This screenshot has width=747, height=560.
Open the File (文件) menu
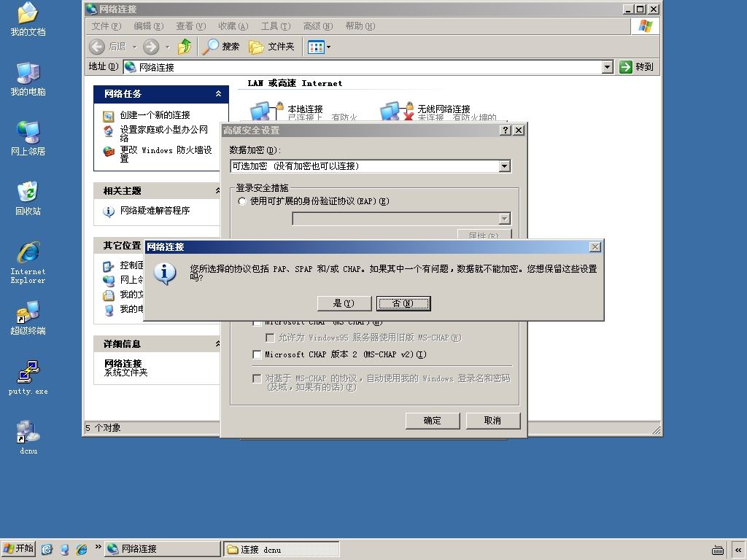tap(107, 26)
